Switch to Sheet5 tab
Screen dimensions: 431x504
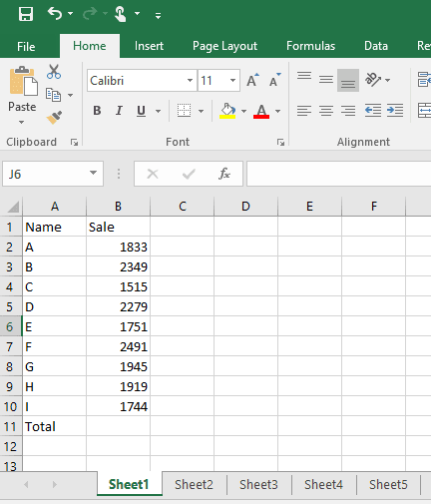point(388,485)
